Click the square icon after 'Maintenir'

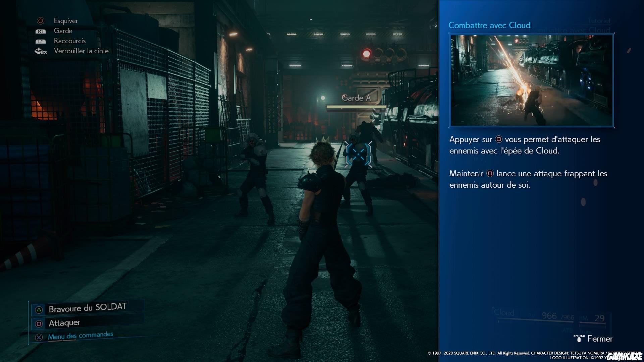490,174
